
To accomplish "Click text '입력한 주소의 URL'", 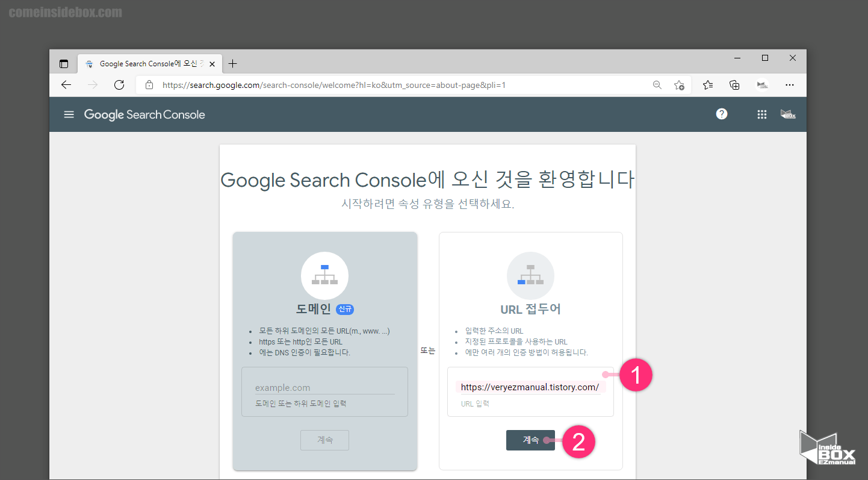I will [494, 331].
